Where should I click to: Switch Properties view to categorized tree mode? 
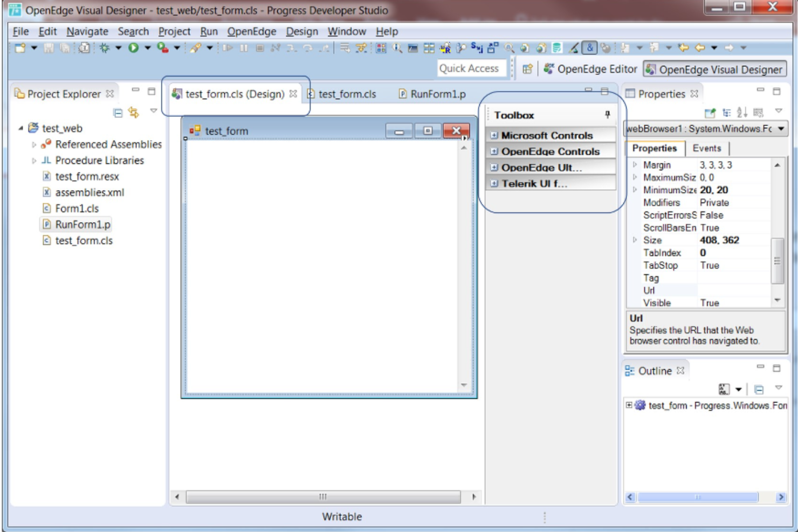[x=727, y=112]
